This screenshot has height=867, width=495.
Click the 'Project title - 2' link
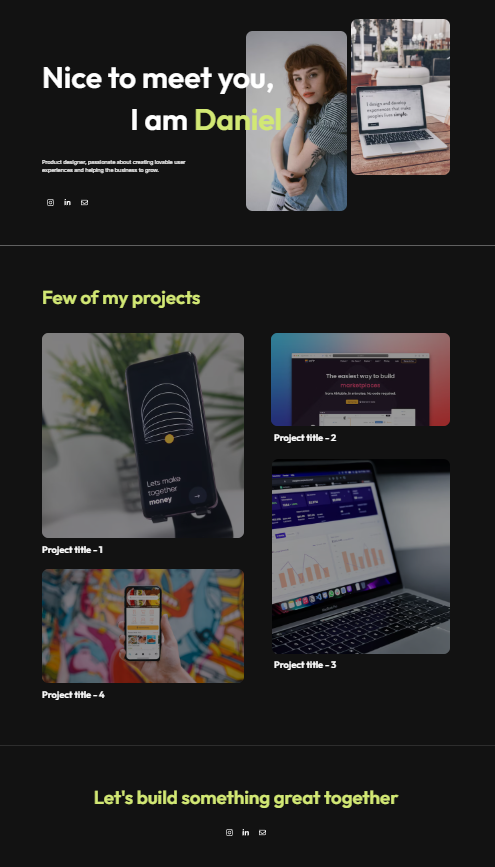click(x=305, y=438)
